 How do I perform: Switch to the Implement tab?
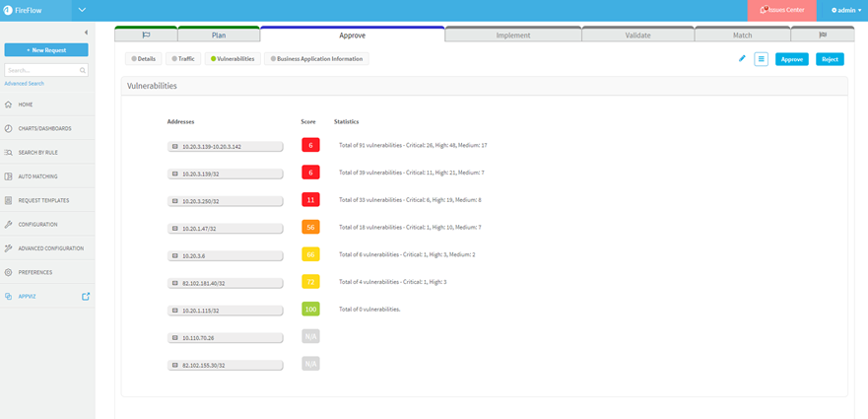512,35
